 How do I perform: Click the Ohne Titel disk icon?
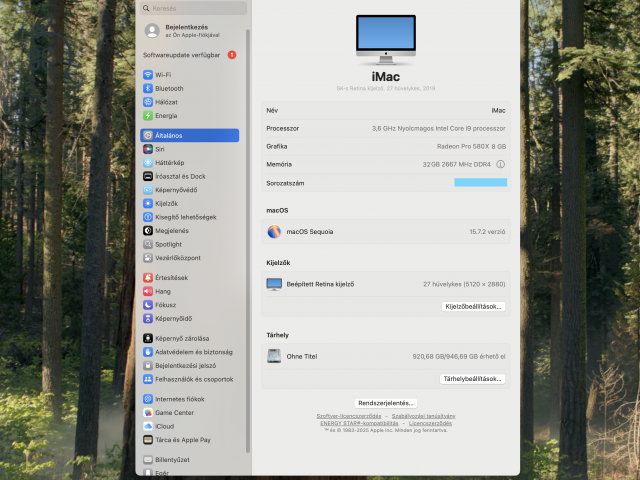click(274, 356)
